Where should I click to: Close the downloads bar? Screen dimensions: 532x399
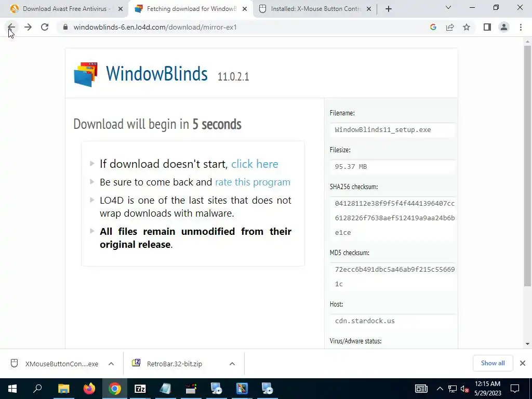523,363
